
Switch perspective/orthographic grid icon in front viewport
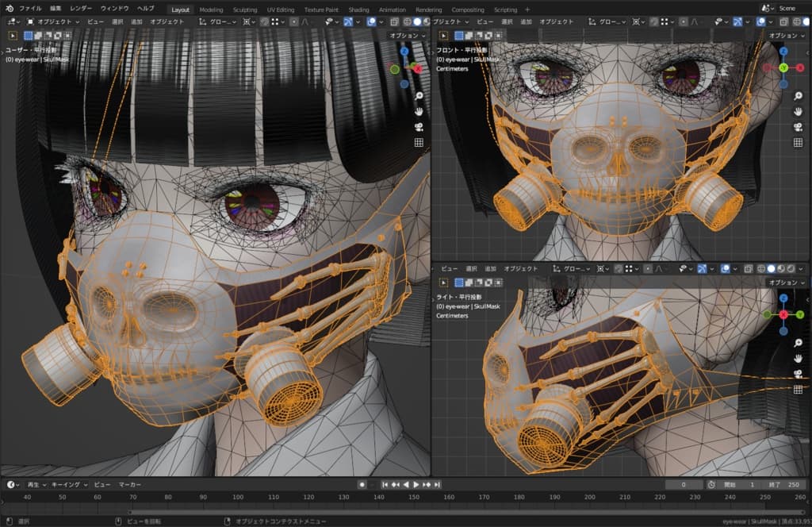click(798, 142)
